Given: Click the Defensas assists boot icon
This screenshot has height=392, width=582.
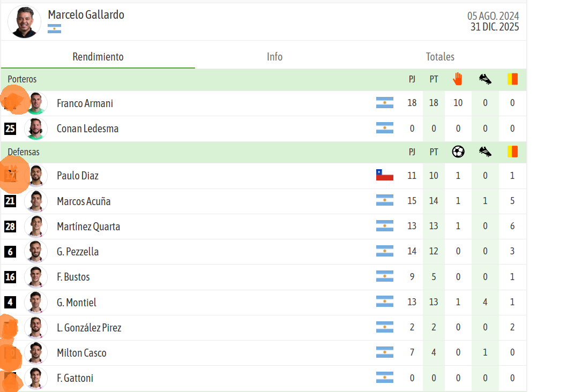Looking at the screenshot, I should click(x=485, y=152).
